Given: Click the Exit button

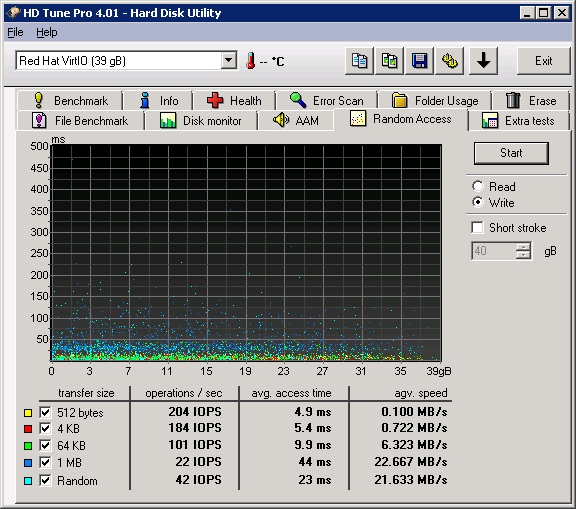Looking at the screenshot, I should click(543, 61).
